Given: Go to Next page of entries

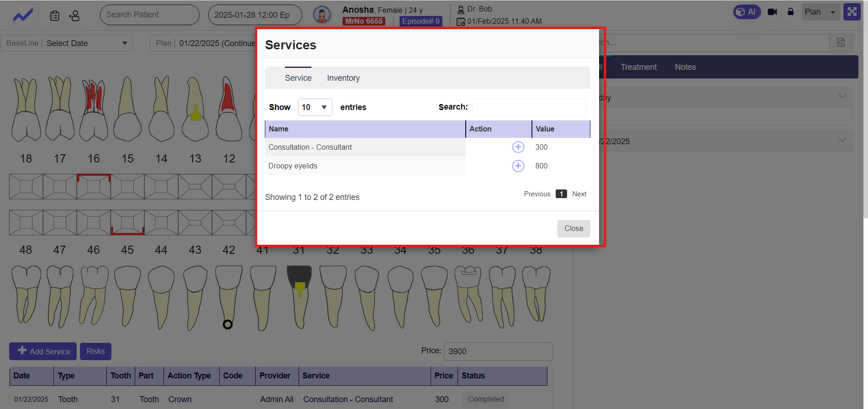Looking at the screenshot, I should 579,194.
